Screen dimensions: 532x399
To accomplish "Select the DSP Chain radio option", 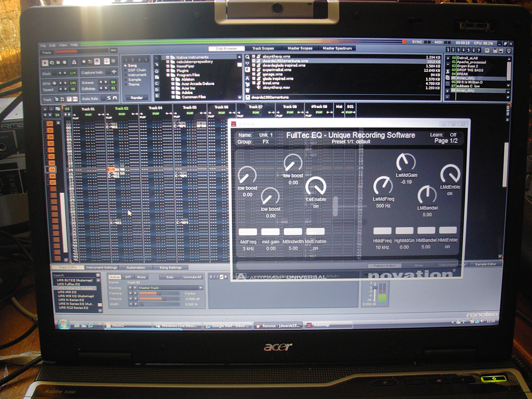I will 137,70.
